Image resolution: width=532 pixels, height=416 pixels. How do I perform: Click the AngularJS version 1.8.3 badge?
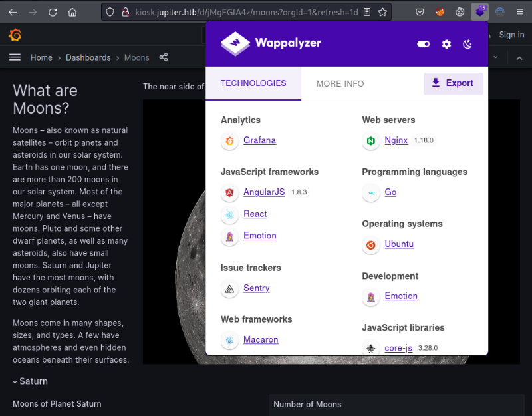[299, 192]
